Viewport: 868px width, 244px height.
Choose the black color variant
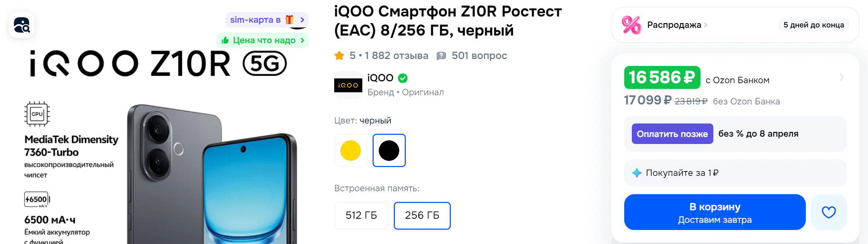(x=389, y=151)
